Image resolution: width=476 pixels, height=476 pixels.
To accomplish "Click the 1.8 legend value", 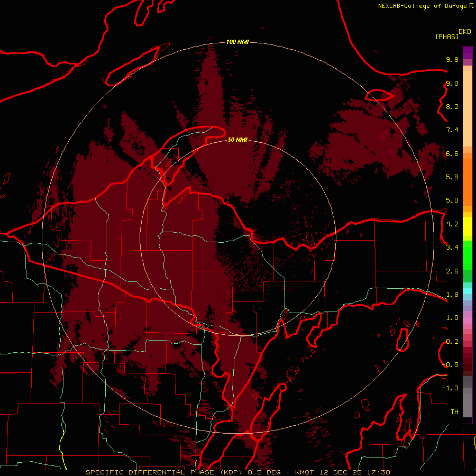I will tap(452, 295).
